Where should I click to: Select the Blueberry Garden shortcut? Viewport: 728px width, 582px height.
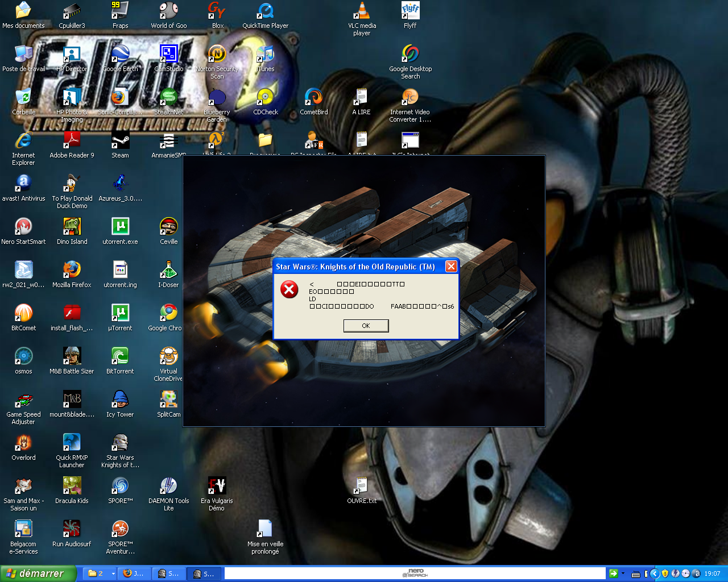click(217, 105)
